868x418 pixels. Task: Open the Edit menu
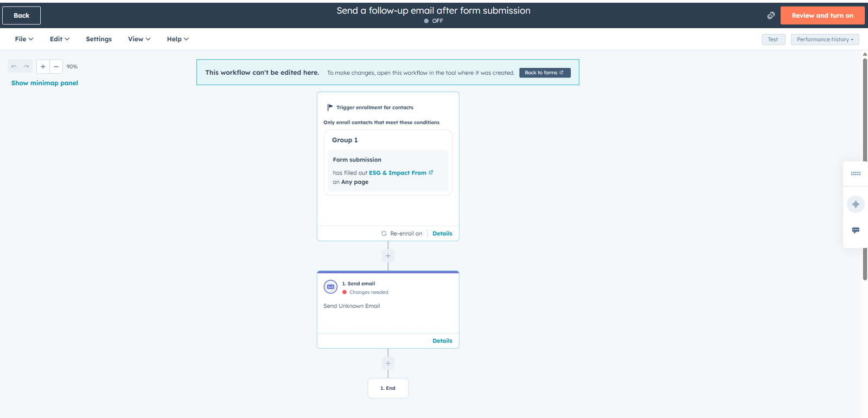tap(60, 39)
